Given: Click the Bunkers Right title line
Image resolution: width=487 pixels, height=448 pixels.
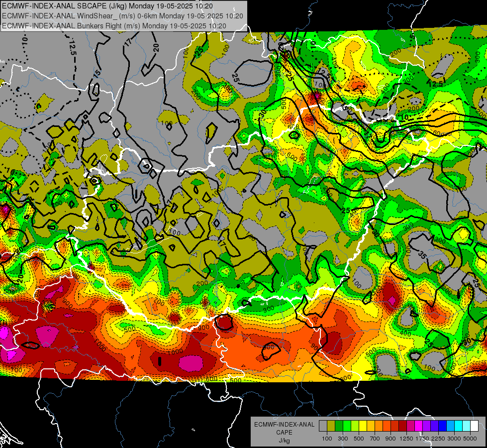Looking at the screenshot, I should 114,26.
